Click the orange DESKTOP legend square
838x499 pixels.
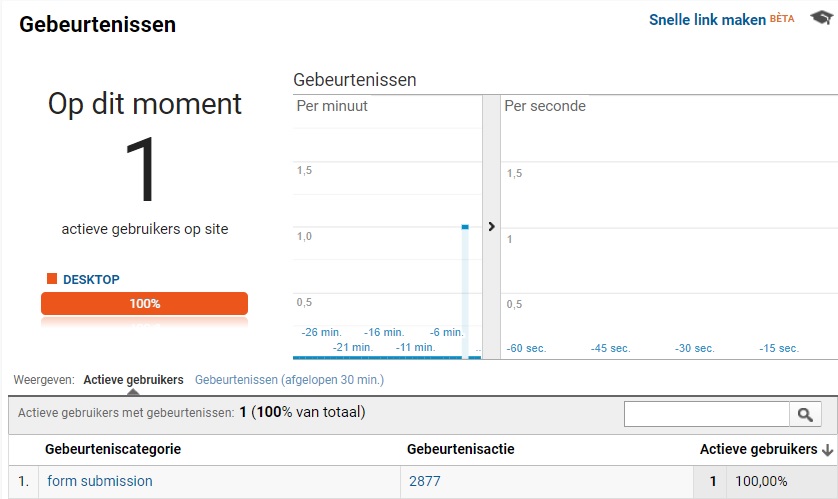(52, 278)
